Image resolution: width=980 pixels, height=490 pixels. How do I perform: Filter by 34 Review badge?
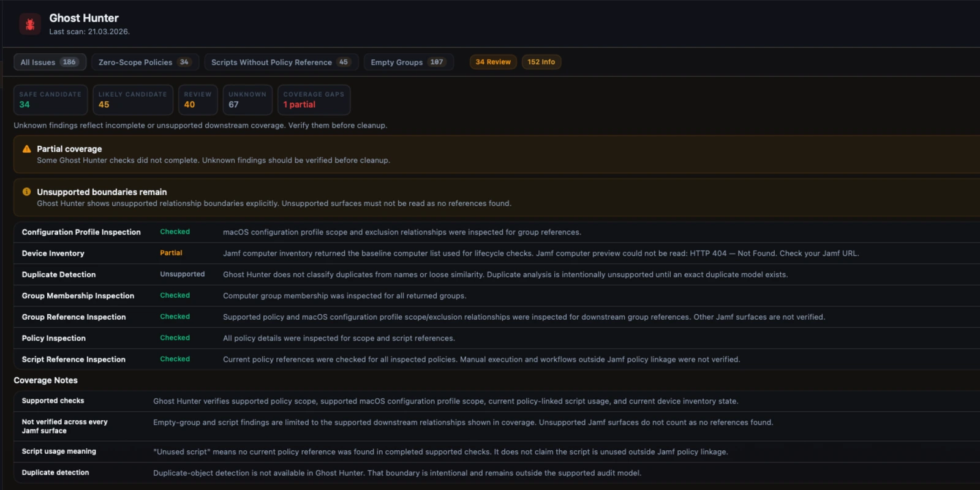[493, 62]
